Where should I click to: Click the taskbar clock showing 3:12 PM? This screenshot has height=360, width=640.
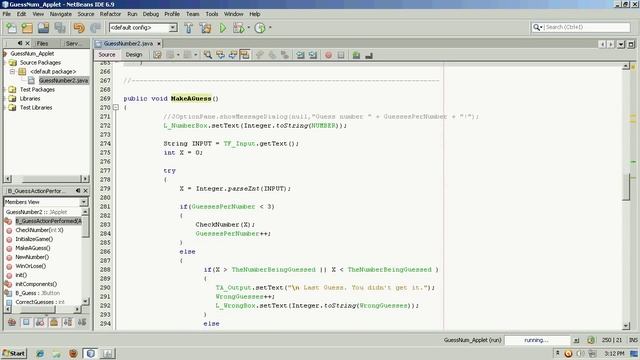(614, 353)
